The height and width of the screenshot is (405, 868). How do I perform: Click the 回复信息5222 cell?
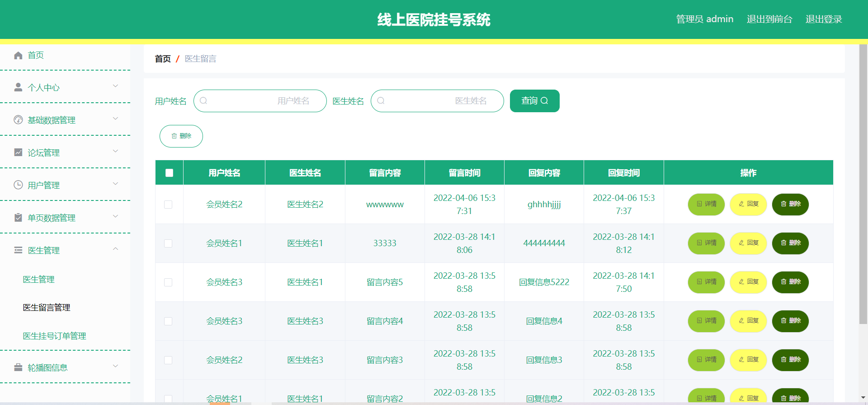[x=544, y=282]
